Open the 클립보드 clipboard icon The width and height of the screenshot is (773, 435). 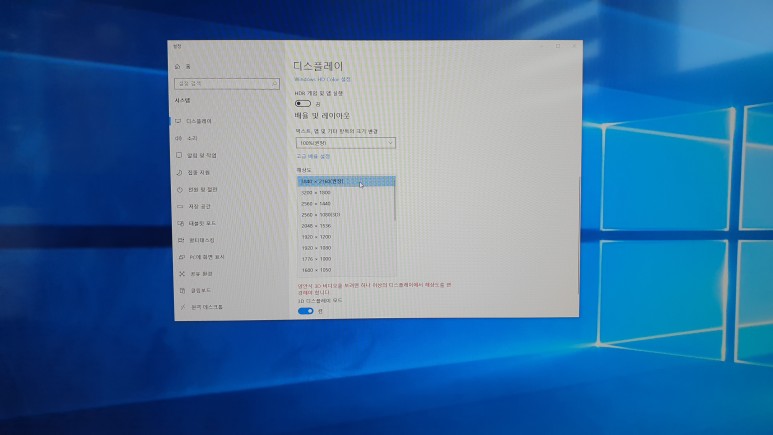click(x=181, y=290)
